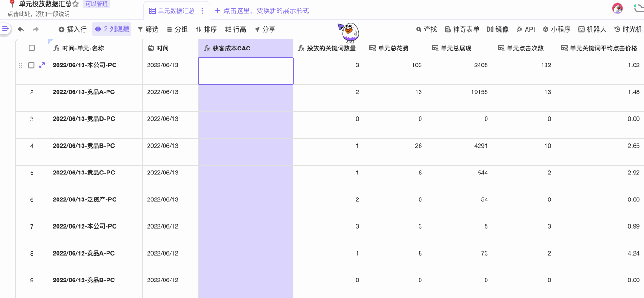Open 单元数据汇总 view options menu
This screenshot has width=644, height=298.
point(202,11)
